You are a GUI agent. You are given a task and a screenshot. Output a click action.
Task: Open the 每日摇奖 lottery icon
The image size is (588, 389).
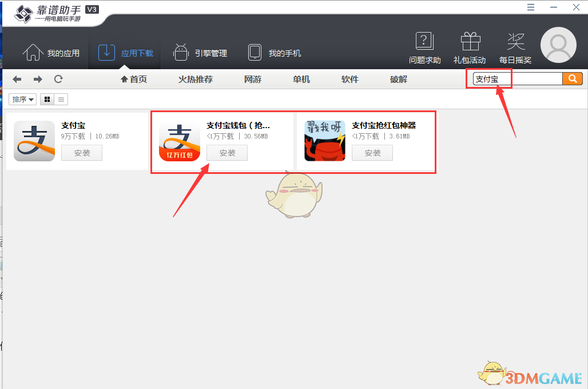[515, 48]
